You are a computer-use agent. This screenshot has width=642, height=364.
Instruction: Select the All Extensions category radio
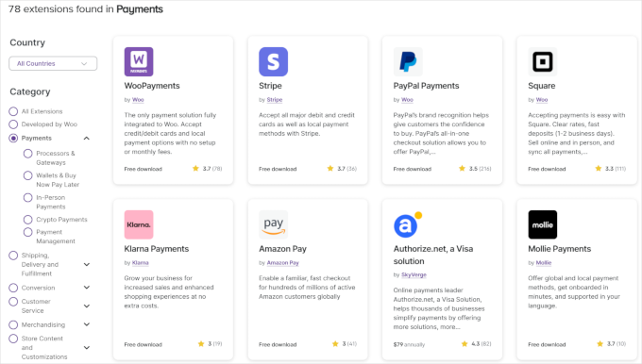click(13, 111)
